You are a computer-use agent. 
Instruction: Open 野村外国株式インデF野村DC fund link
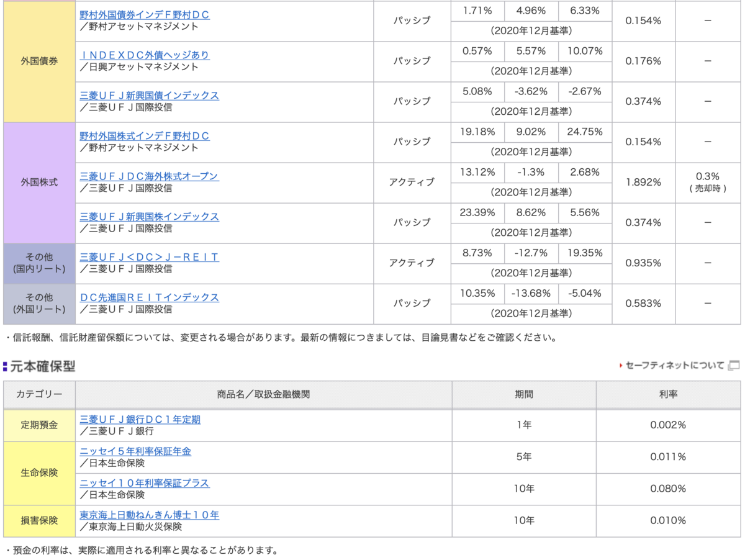[145, 135]
